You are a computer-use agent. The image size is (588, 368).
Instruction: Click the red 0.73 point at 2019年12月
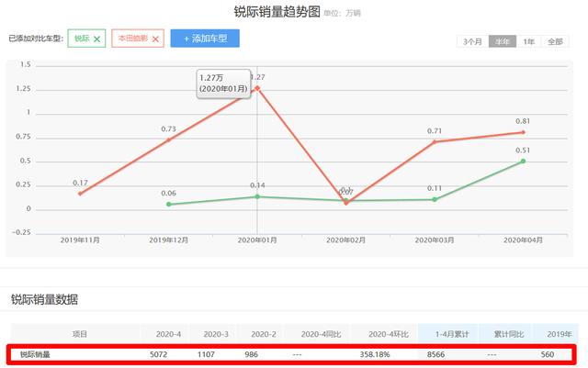[x=168, y=140]
